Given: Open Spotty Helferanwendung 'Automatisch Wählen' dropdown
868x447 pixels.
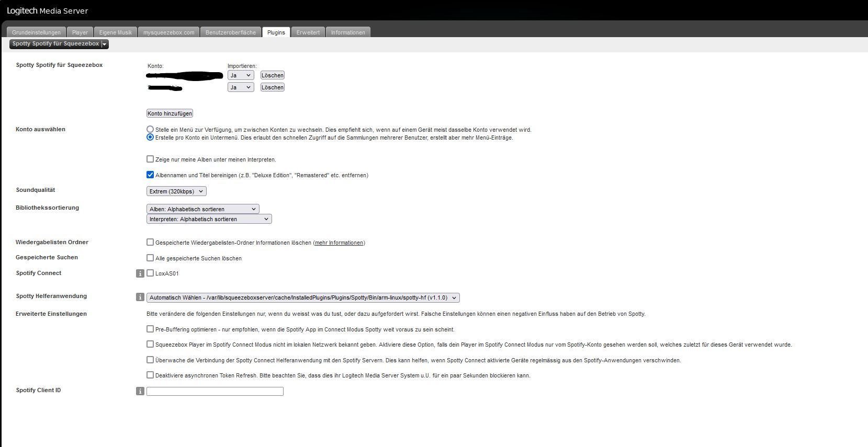Looking at the screenshot, I should (303, 297).
